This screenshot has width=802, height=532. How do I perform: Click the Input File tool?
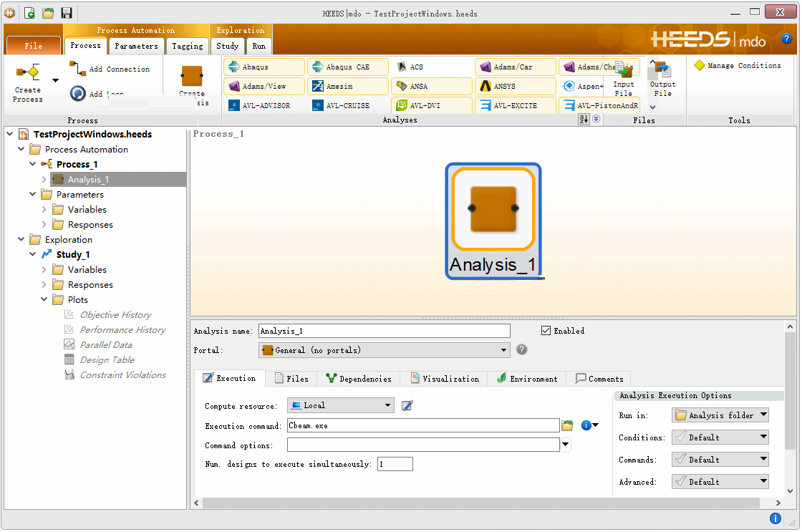[624, 79]
